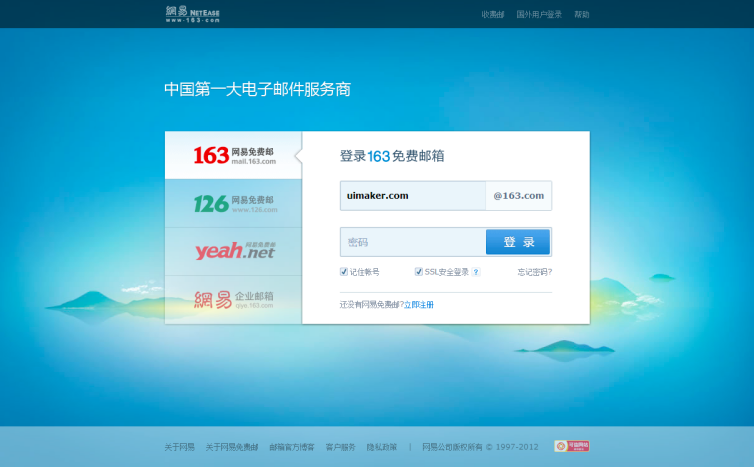Click the slogan 中国第一大电子邮件服务商
The width and height of the screenshot is (755, 467).
pyautogui.click(x=258, y=89)
